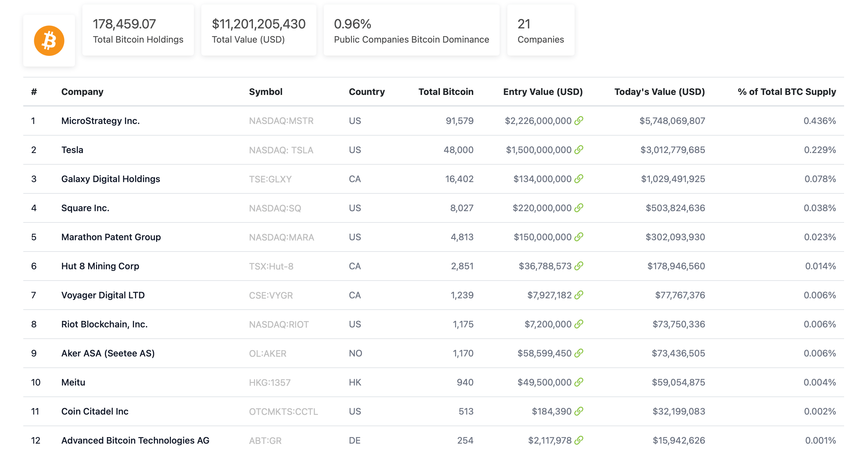Click the 21 Companies summary card
The image size is (868, 452).
point(540,30)
